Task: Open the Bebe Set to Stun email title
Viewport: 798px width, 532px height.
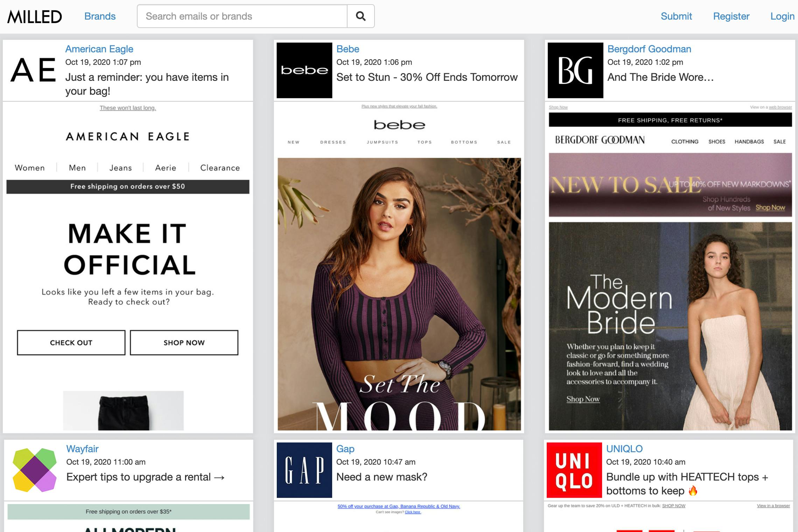Action: [x=427, y=77]
